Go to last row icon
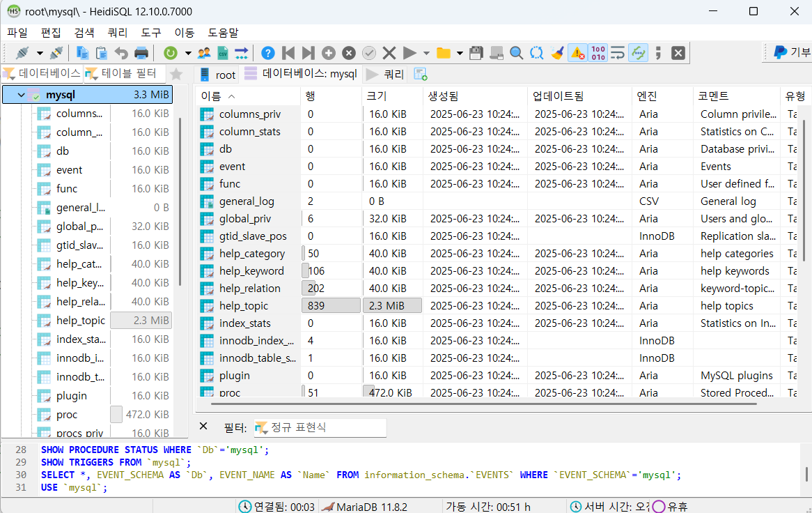Screen dimensions: 812x513 click(308, 53)
